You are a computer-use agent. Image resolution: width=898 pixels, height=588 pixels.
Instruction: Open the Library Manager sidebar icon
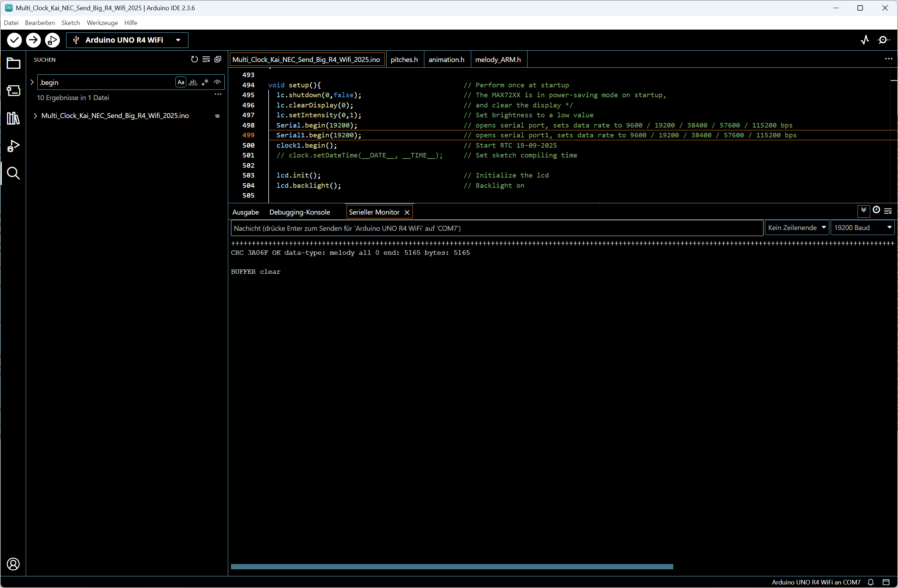(x=13, y=118)
